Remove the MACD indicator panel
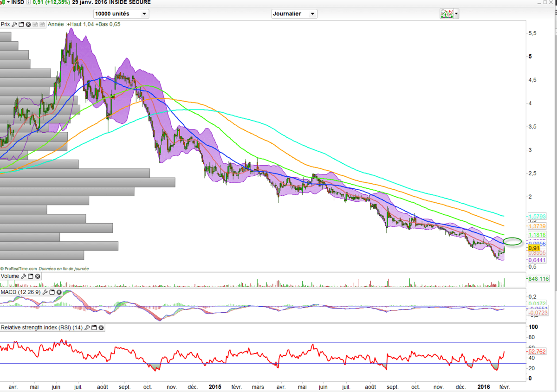The width and height of the screenshot is (557, 392). click(59, 292)
